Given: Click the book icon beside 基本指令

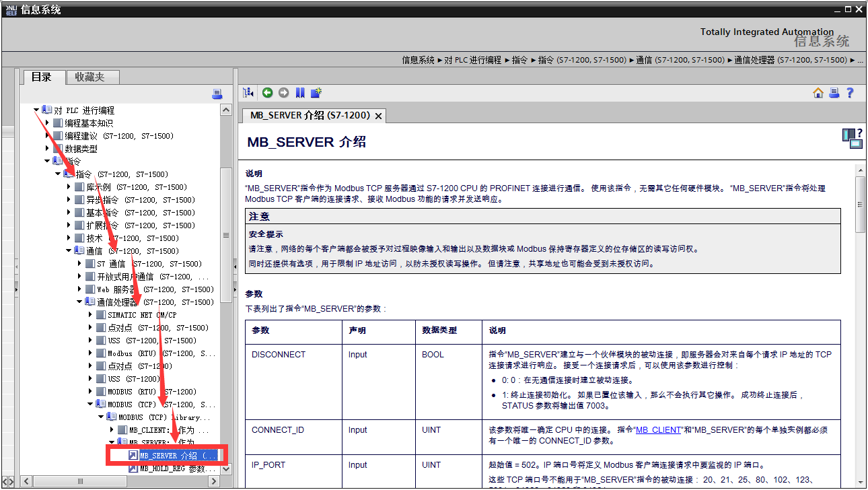Looking at the screenshot, I should (x=79, y=213).
